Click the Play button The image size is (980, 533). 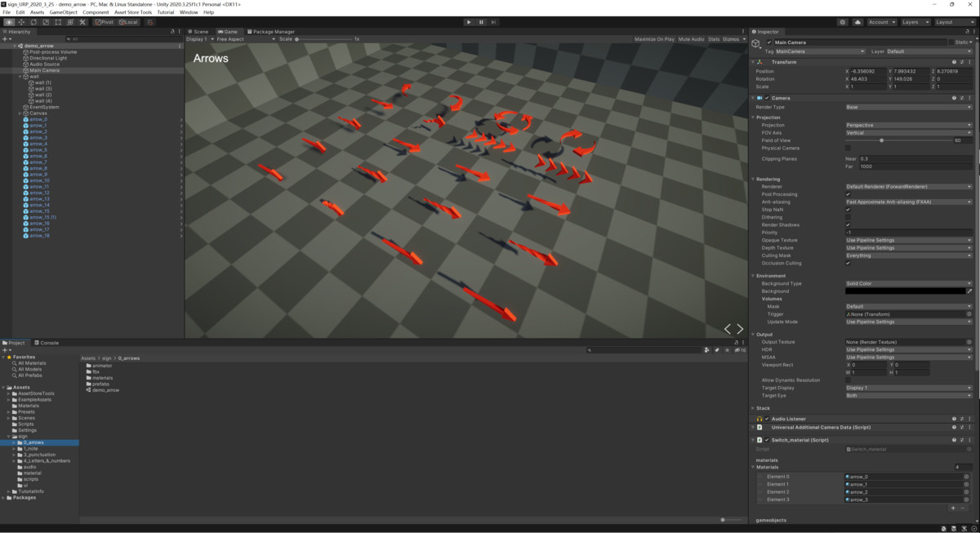click(x=469, y=22)
